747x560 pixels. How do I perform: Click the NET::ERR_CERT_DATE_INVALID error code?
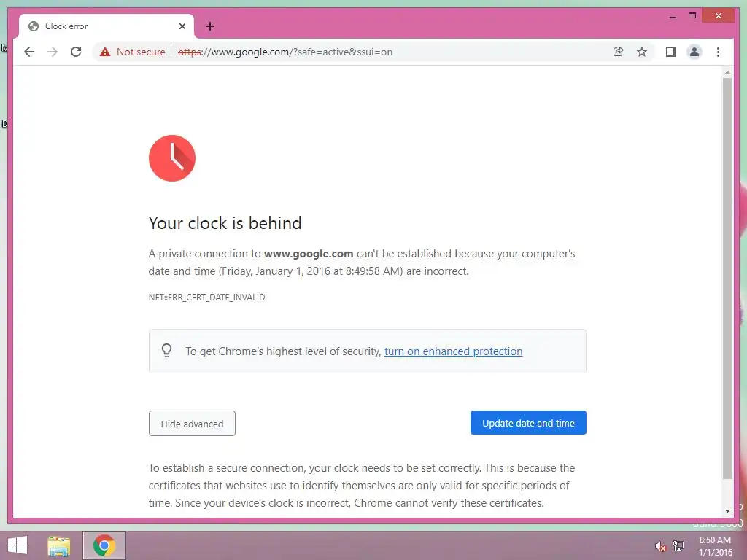coord(206,297)
